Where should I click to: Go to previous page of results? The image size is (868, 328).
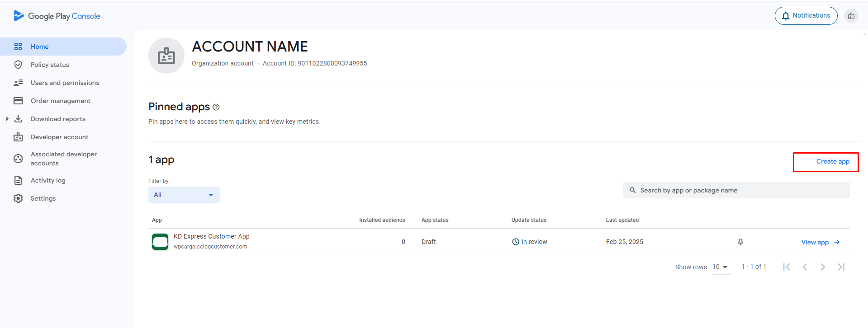805,267
